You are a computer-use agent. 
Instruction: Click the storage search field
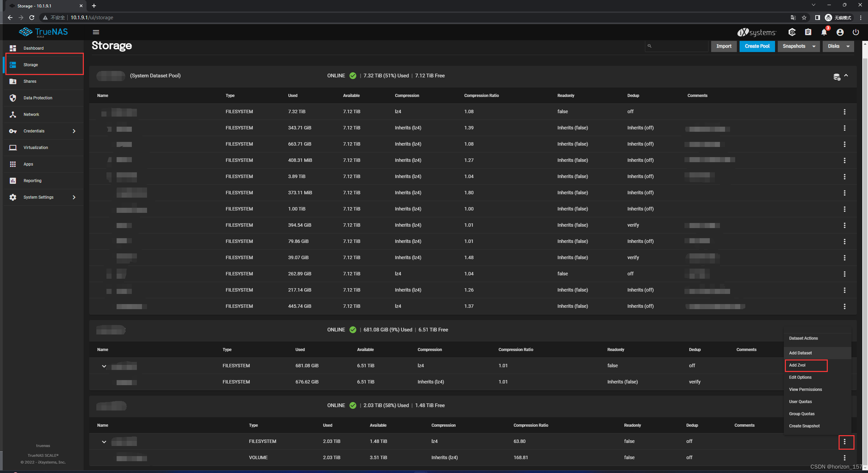point(676,46)
